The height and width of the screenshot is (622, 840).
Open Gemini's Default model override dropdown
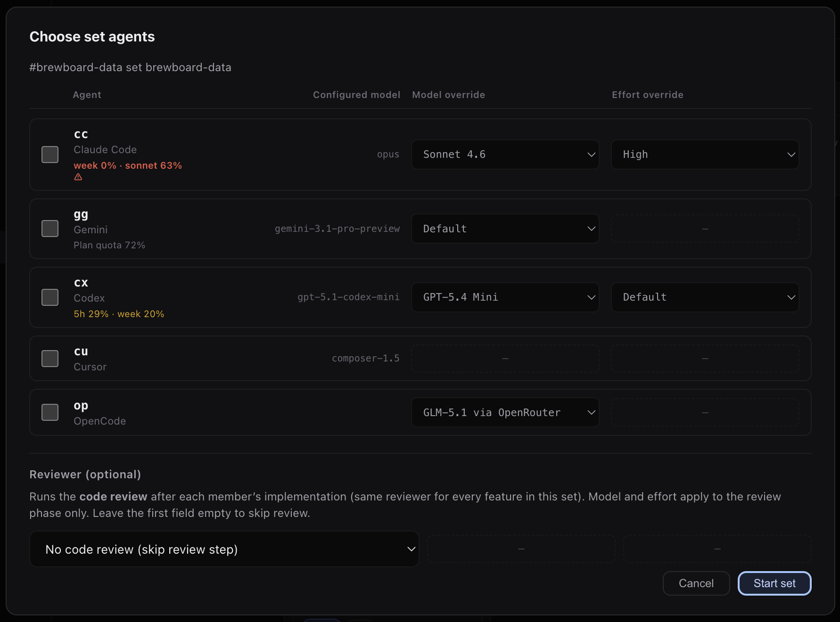click(x=505, y=229)
